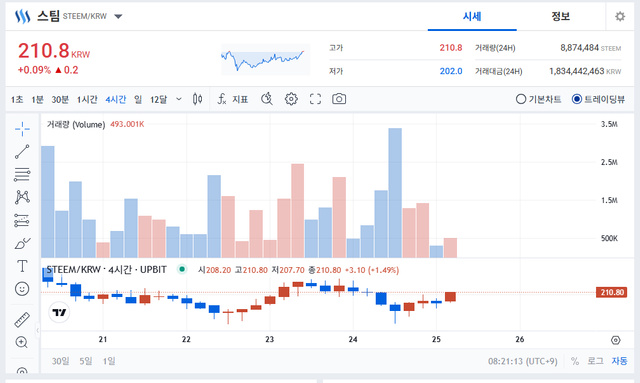Select the text annotation tool
The height and width of the screenshot is (383, 640).
pyautogui.click(x=22, y=266)
